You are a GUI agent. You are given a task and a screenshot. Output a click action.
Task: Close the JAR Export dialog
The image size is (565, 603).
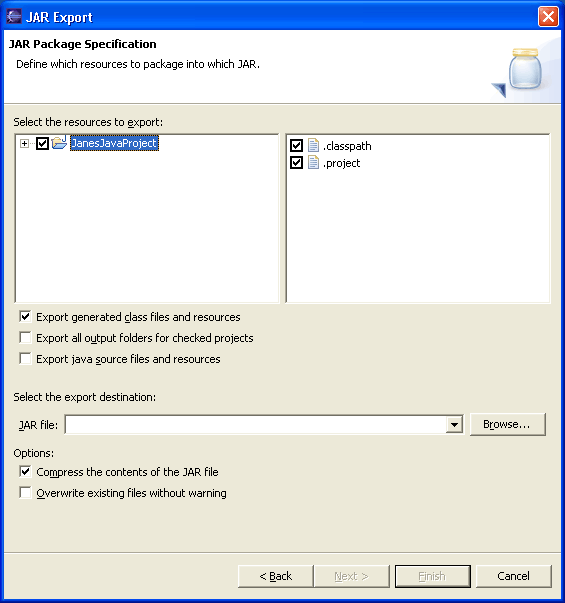[548, 17]
